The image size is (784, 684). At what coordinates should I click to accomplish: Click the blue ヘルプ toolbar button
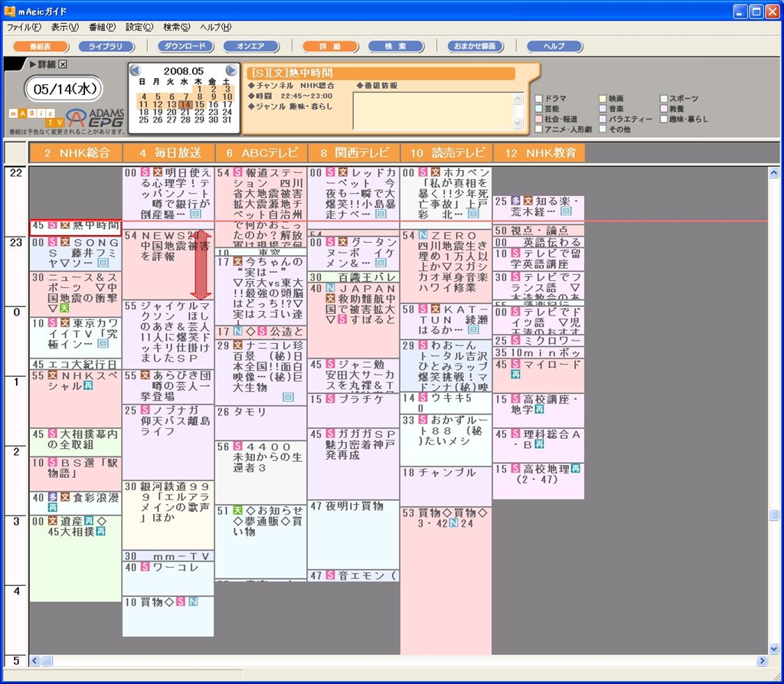pos(554,46)
